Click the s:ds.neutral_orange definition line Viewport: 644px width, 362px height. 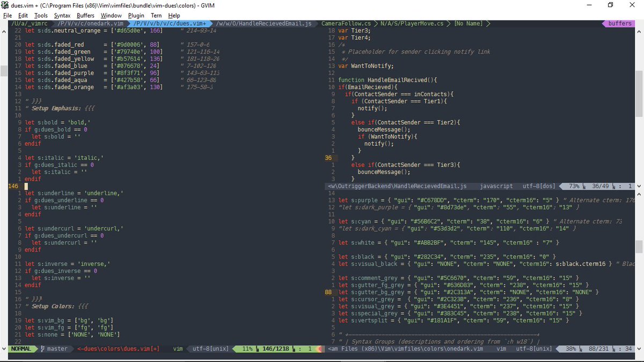[121, 31]
